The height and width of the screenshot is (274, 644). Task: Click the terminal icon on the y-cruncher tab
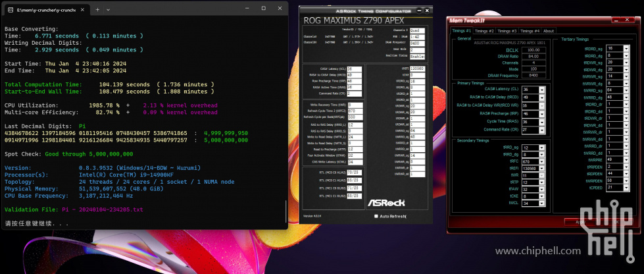tap(11, 9)
